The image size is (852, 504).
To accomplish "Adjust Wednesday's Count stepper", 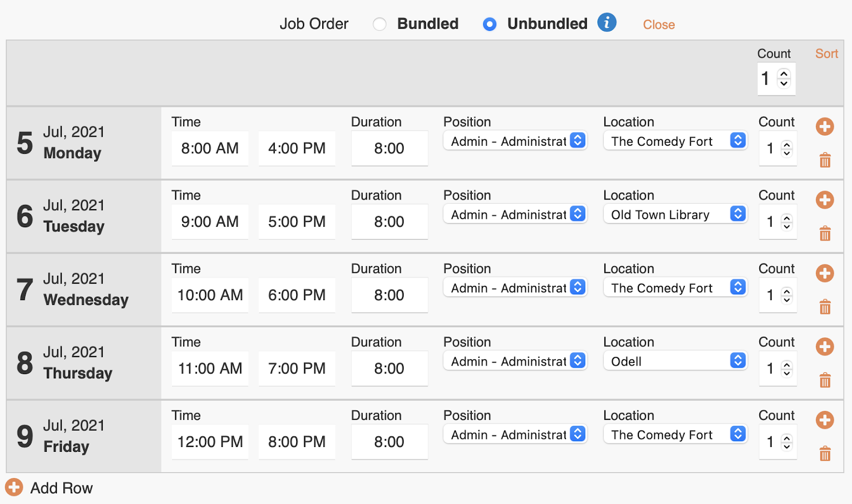I will (x=787, y=295).
